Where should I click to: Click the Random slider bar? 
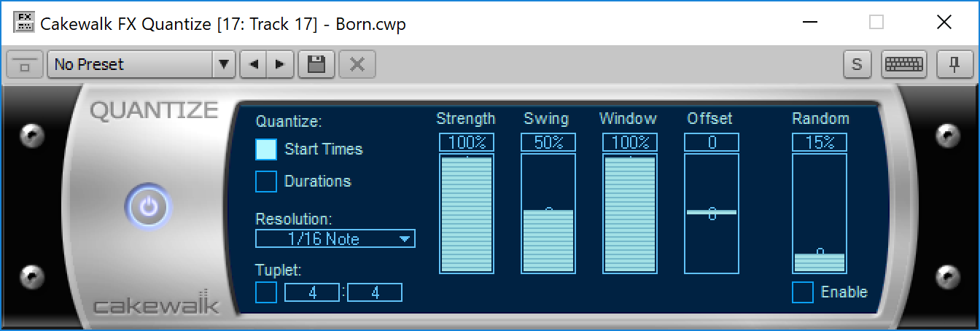point(820,214)
